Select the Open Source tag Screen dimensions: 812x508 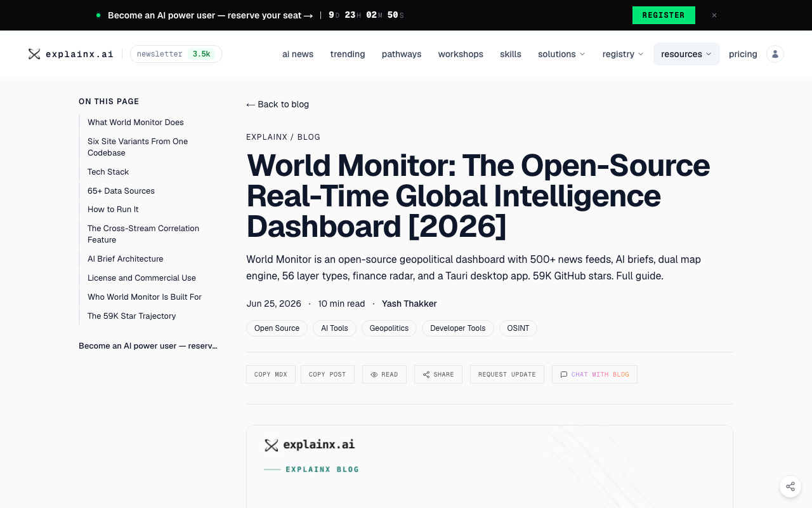(x=277, y=328)
